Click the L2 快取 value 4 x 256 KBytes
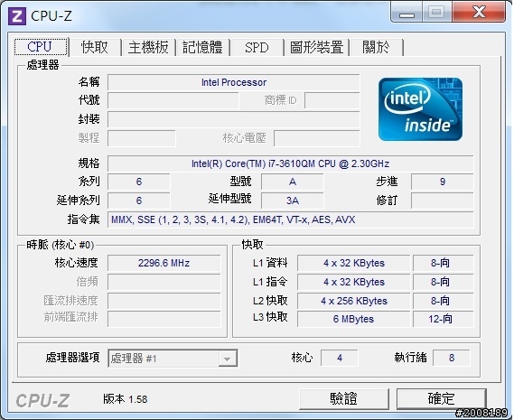 354,301
